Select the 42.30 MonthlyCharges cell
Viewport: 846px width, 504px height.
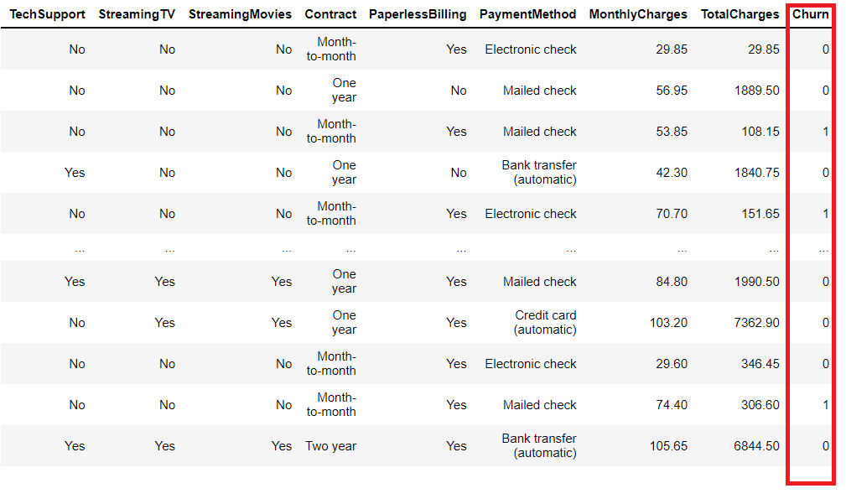click(x=672, y=173)
